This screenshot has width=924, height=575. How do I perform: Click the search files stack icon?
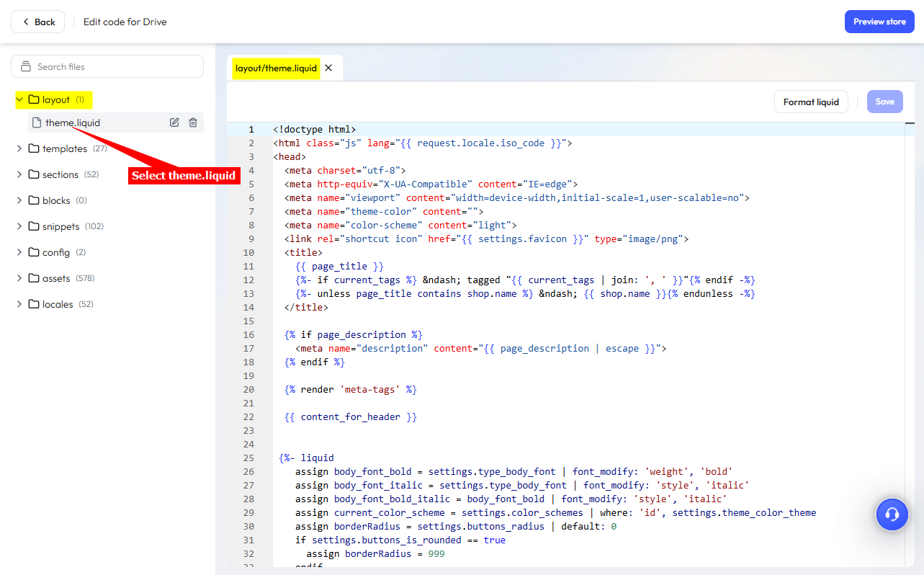pos(26,66)
